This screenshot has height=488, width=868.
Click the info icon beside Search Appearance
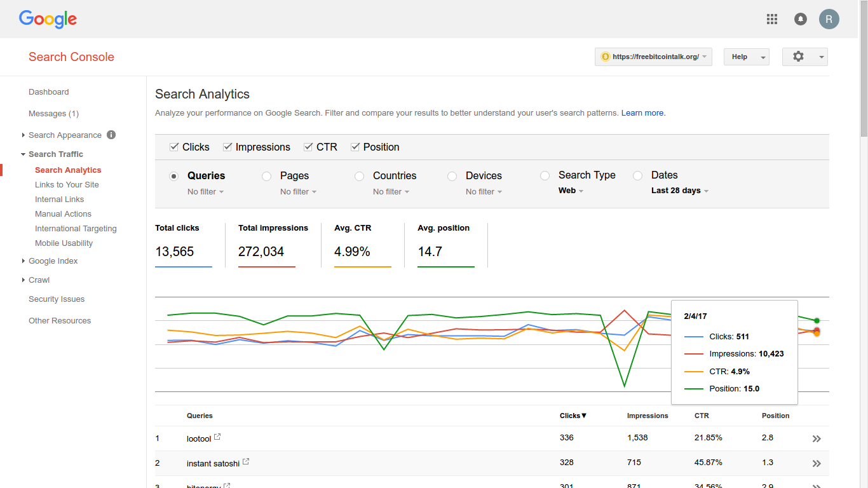(111, 135)
